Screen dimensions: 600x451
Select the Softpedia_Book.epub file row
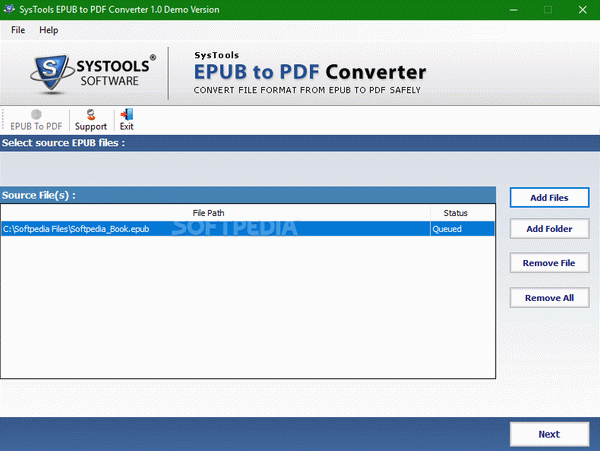pyautogui.click(x=248, y=229)
